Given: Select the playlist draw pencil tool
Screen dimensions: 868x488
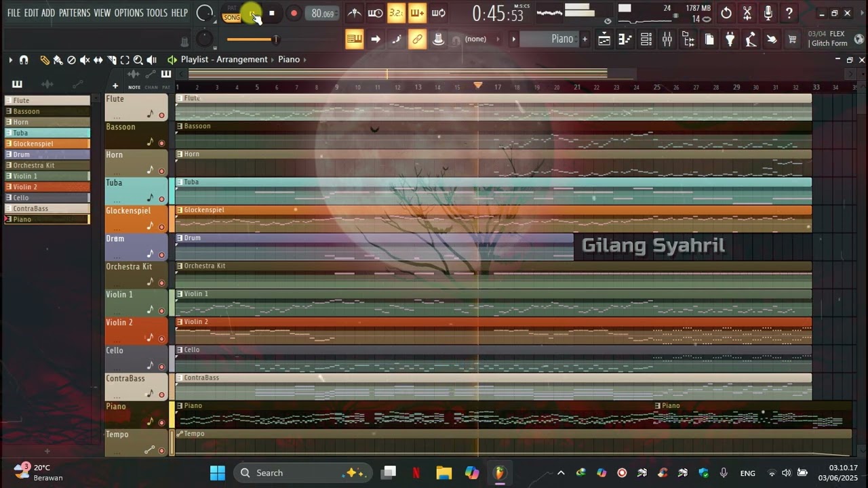Looking at the screenshot, I should pyautogui.click(x=45, y=60).
